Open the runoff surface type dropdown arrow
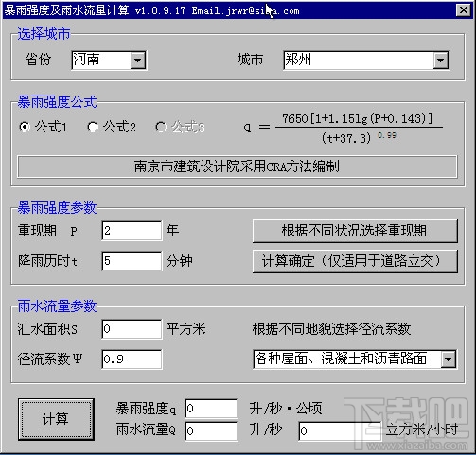The image size is (476, 455). coord(448,359)
